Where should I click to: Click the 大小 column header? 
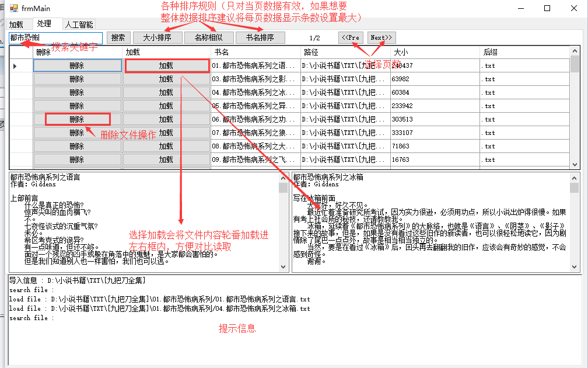(x=434, y=52)
